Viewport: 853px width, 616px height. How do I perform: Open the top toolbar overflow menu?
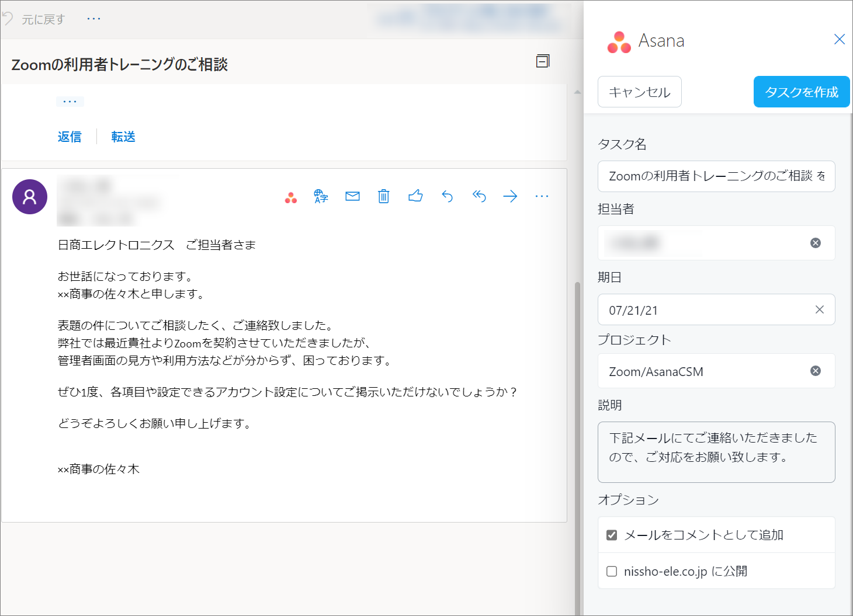93,19
